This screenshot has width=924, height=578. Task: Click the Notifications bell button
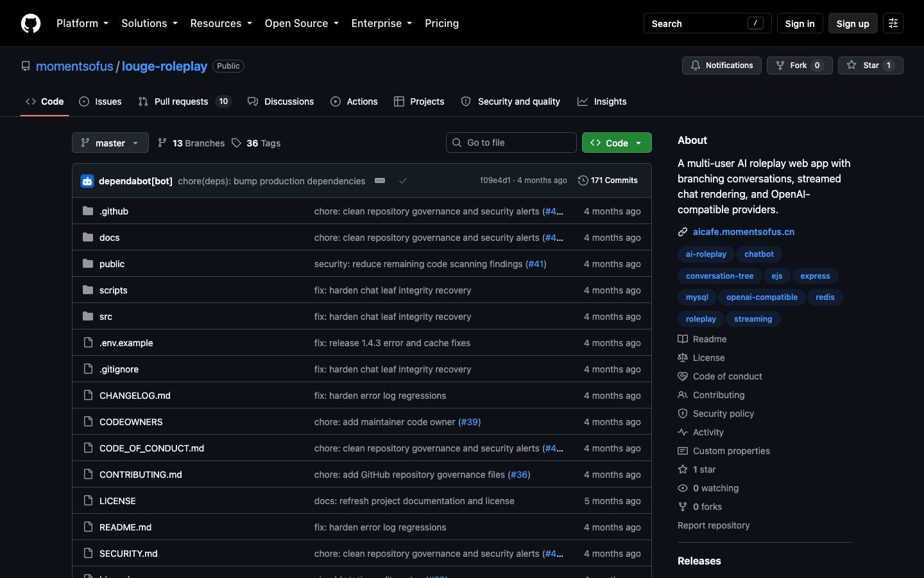(x=722, y=66)
